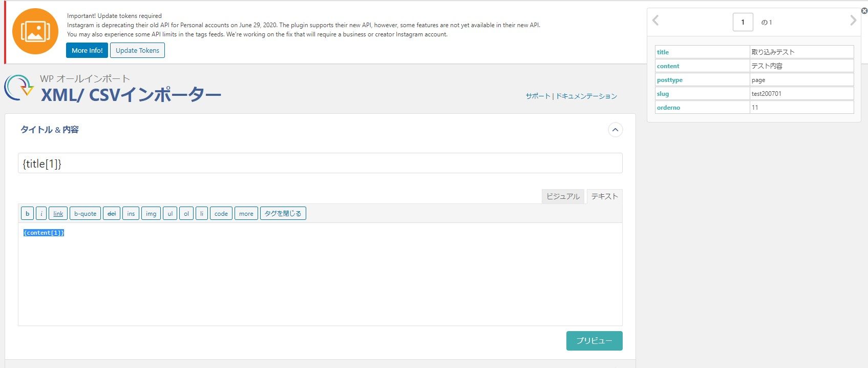Image resolution: width=868 pixels, height=368 pixels.
Task: Click the slug field name in preview
Action: (x=663, y=94)
